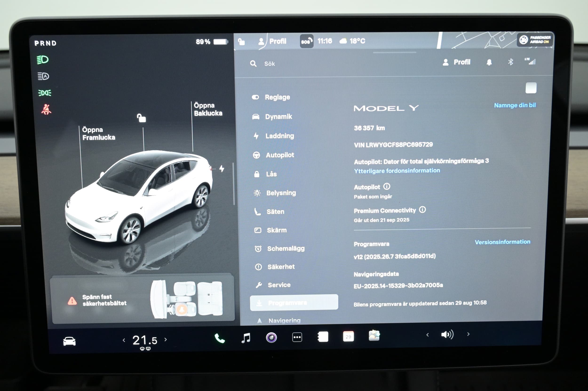Open the Laddning settings menu
Viewport: 588px width, 391px height.
273,136
